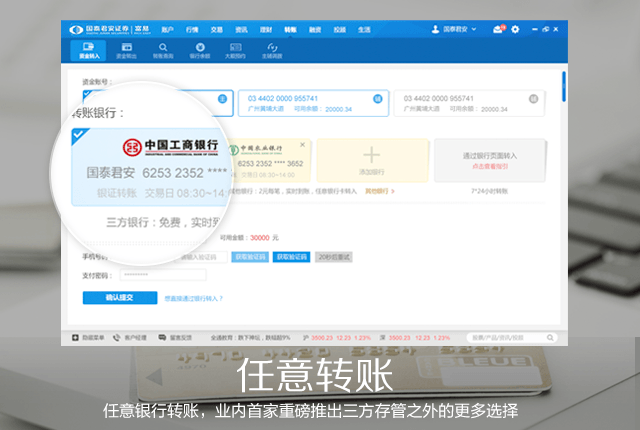The height and width of the screenshot is (430, 640).
Task: Click the round badge icon on the checked first account card
Action: [x=222, y=98]
